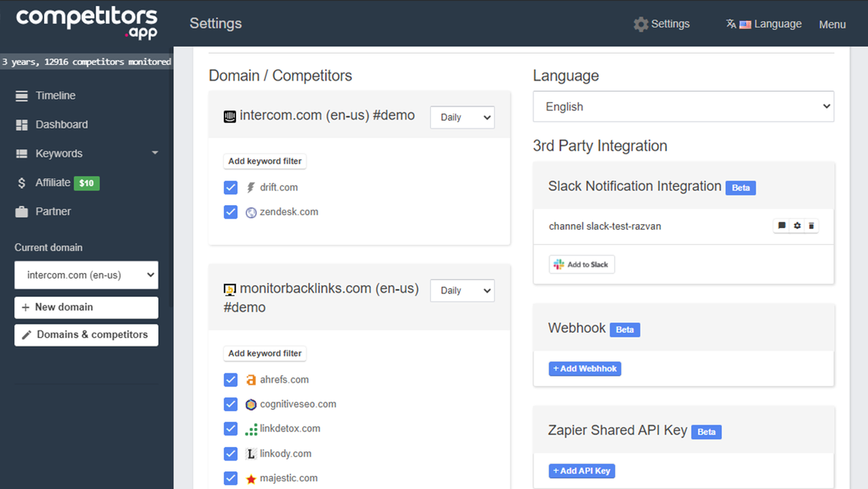868x489 pixels.
Task: Open Dashboard from the sidebar icon
Action: pos(22,125)
